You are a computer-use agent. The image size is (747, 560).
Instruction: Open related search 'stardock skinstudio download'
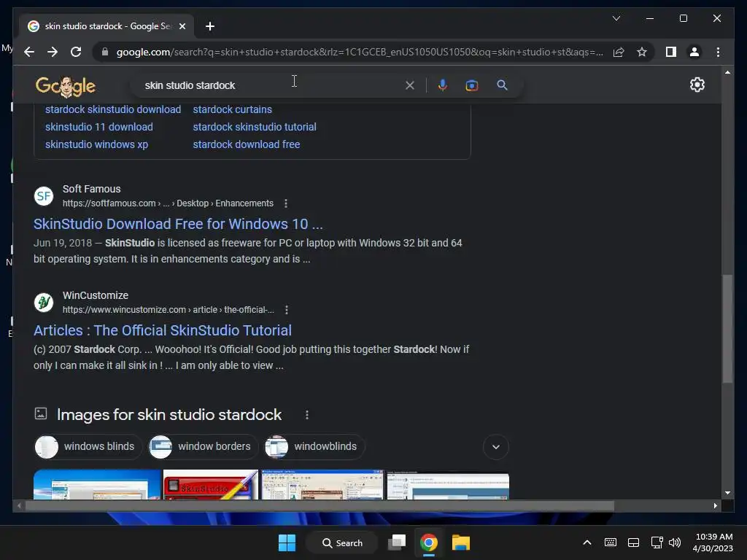[113, 109]
